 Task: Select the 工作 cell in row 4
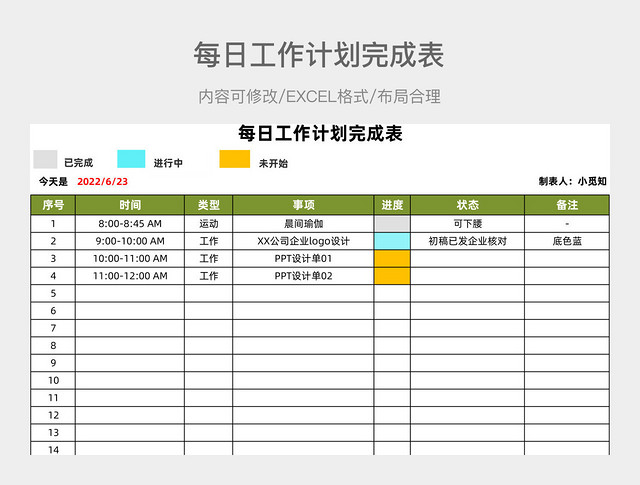(x=209, y=276)
